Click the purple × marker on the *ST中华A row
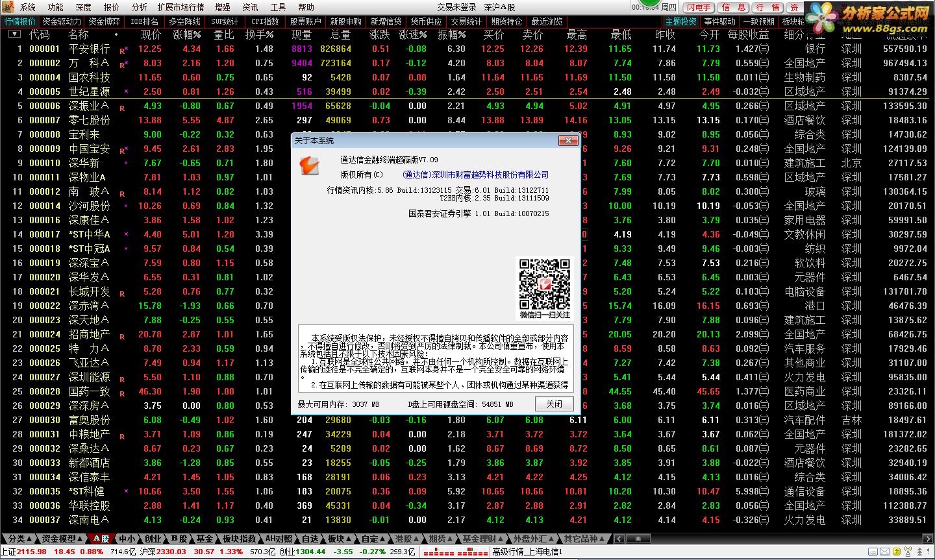Viewport: 935px width, 560px height. 126,234
